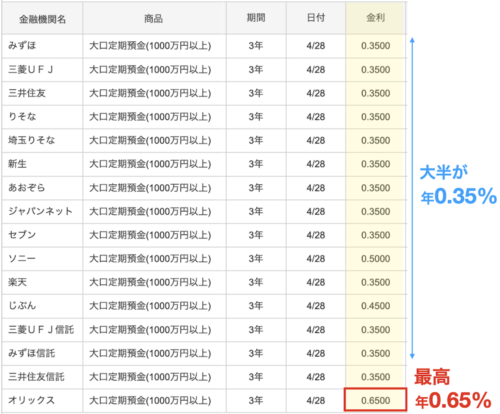Click the 金融機関名 column header
The height and width of the screenshot is (414, 500).
(42, 18)
